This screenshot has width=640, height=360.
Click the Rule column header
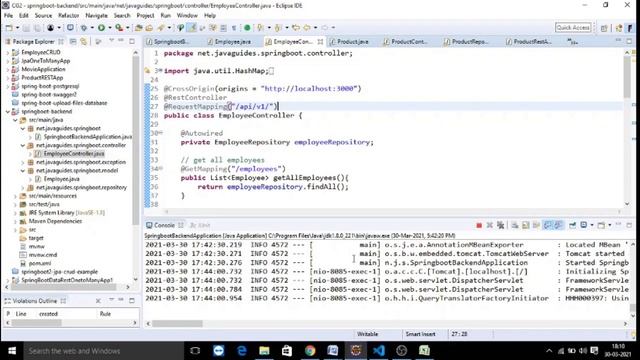(x=105, y=313)
